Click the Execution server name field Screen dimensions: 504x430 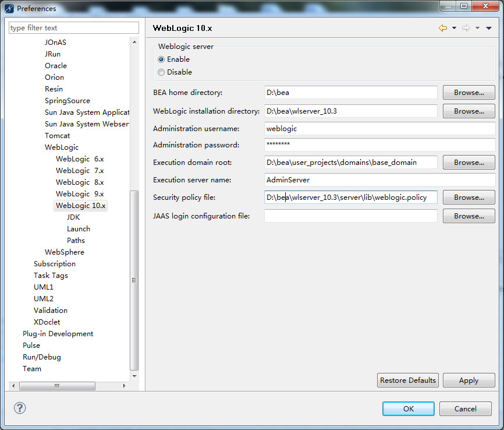379,180
